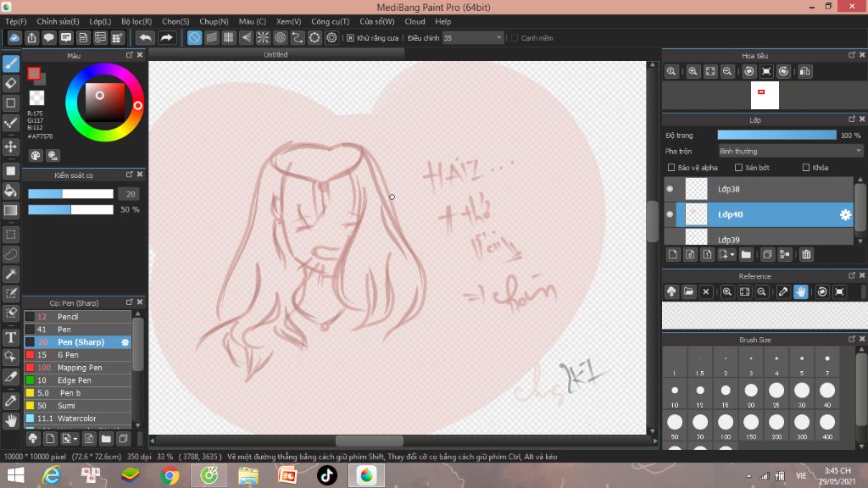Toggle the Khử răng cưa checkbox
868x488 pixels.
coord(350,38)
